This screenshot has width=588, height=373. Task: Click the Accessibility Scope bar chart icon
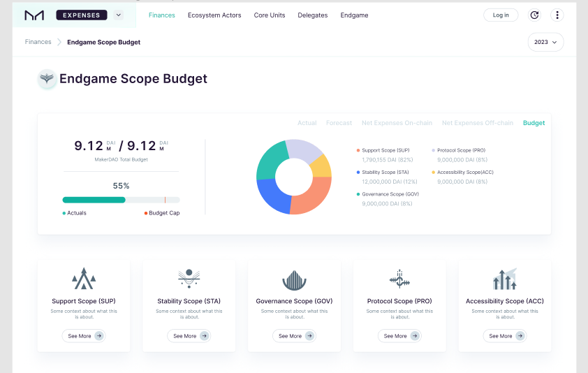click(504, 279)
